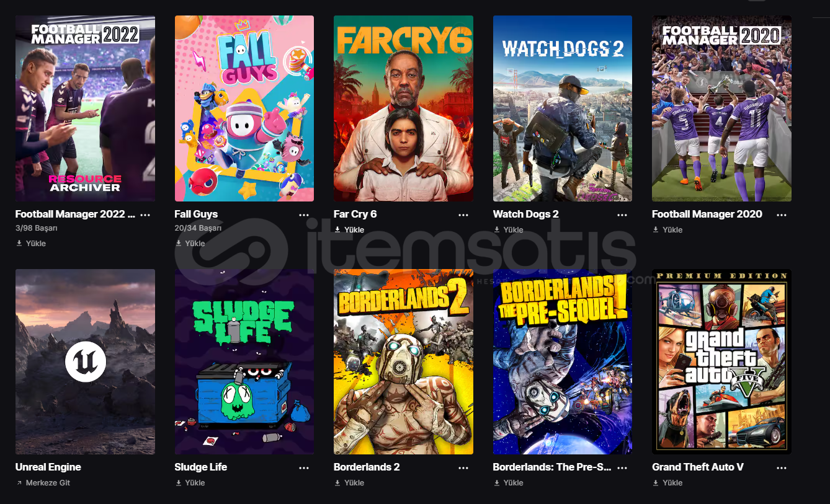Screen dimensions: 830x504
Task: Click the three-dot icon next to Borderlands 2
Action: pyautogui.click(x=463, y=467)
